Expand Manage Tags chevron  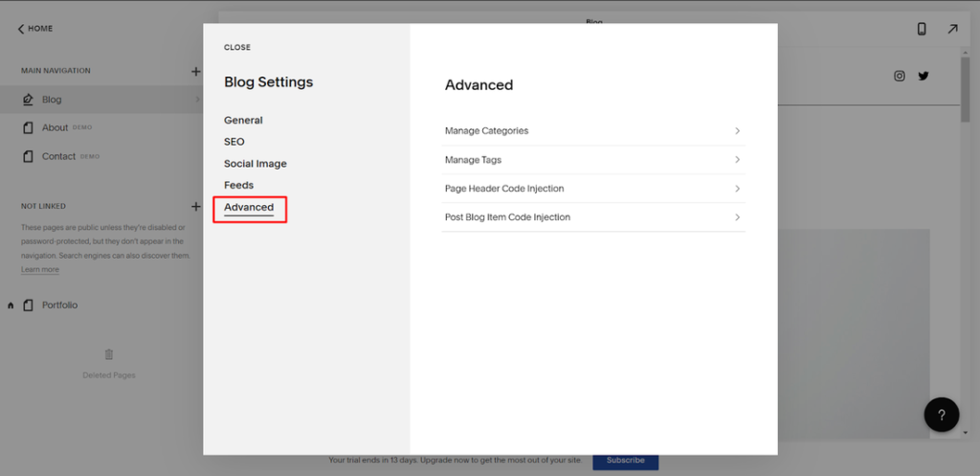pyautogui.click(x=737, y=160)
